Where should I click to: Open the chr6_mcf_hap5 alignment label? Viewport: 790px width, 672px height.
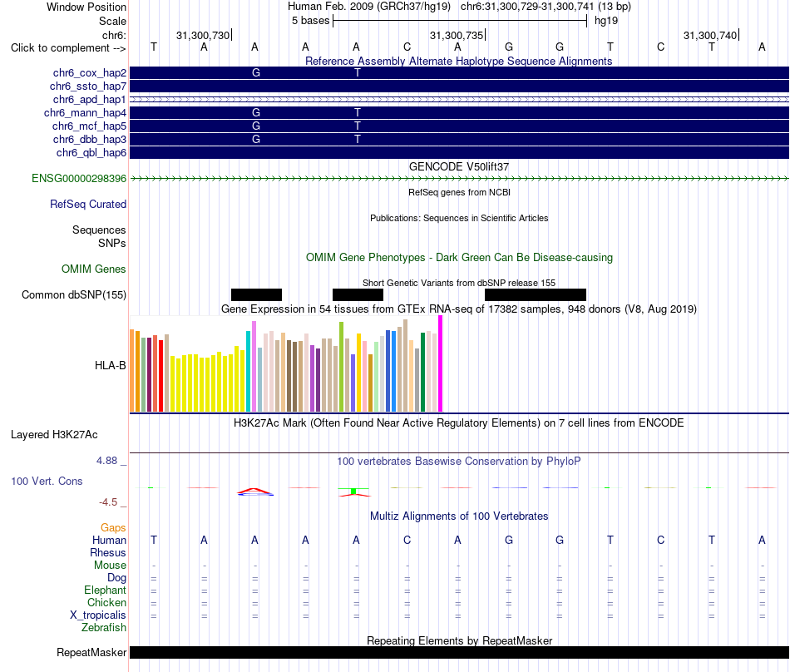(x=89, y=126)
